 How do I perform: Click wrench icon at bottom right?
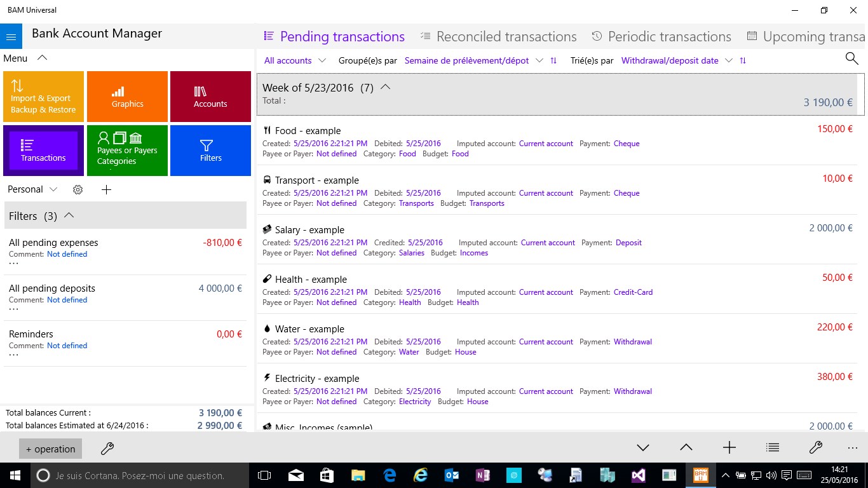(816, 447)
